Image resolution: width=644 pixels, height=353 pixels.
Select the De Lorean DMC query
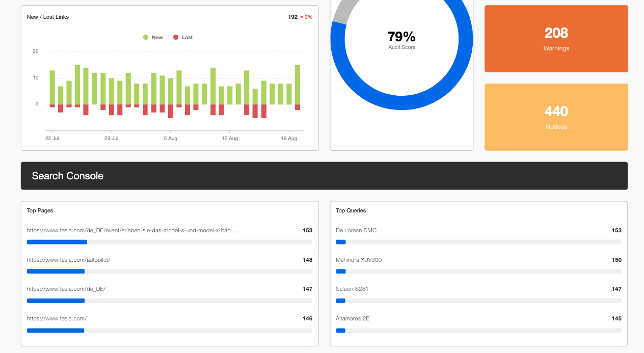356,230
